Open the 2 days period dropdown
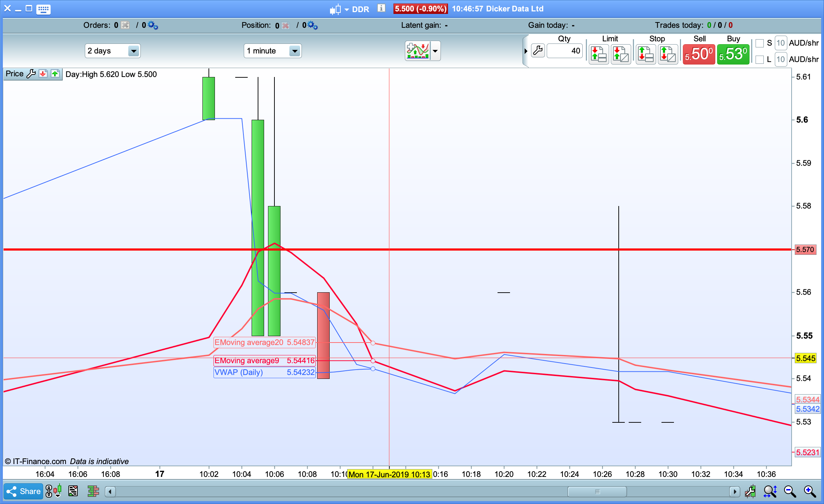 coord(133,51)
